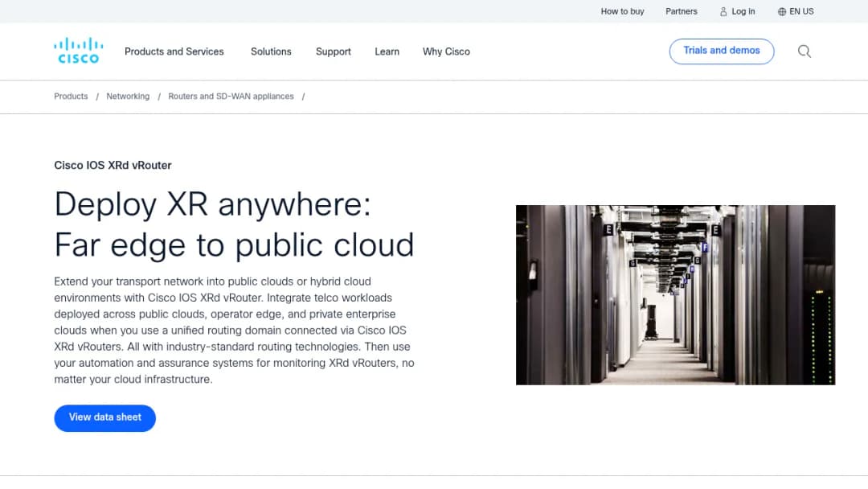Open Routers and SD-WAN appliances breadcrumb
Screen dimensions: 868x489
[231, 97]
